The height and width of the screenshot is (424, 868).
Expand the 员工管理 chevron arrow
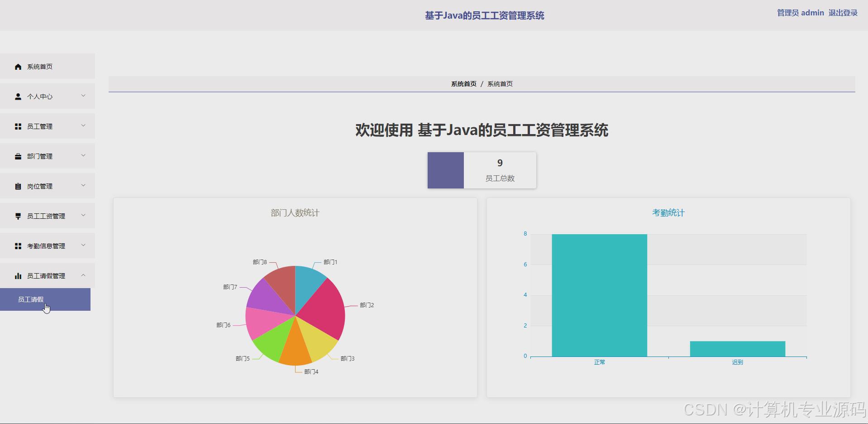(x=83, y=125)
